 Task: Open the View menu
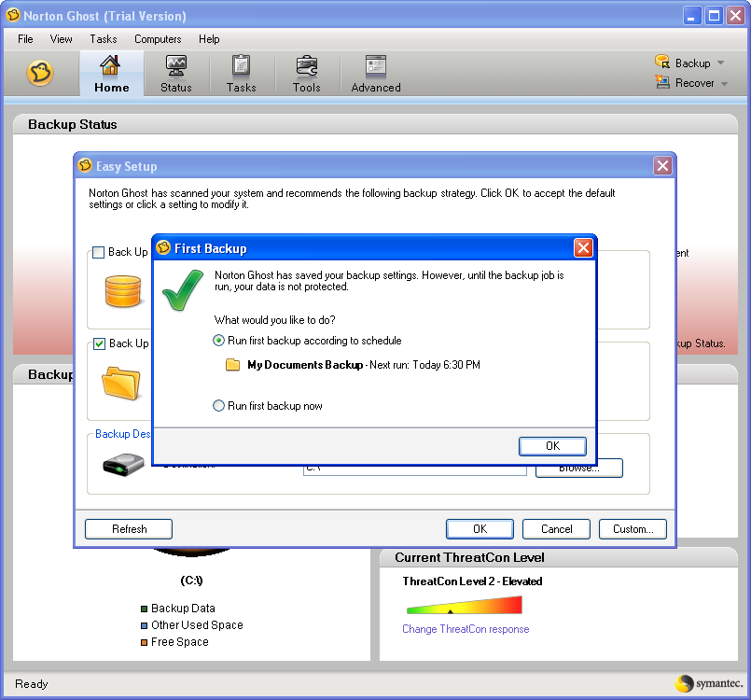coord(62,39)
